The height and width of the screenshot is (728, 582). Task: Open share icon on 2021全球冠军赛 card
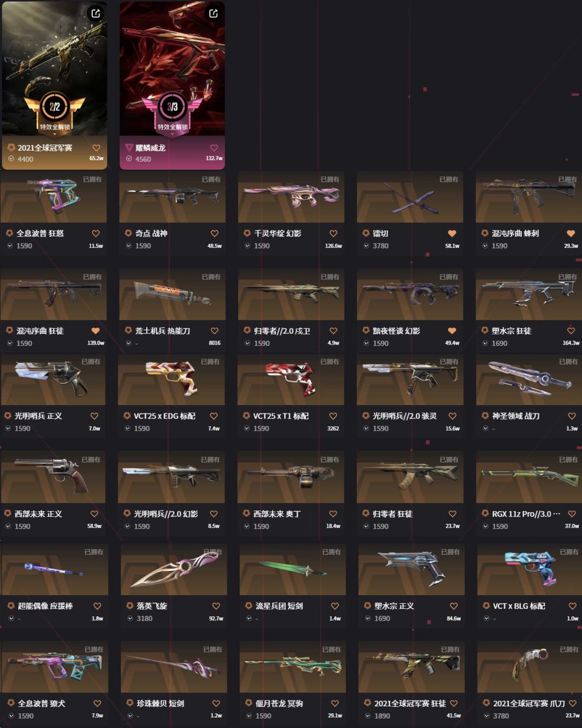pyautogui.click(x=95, y=13)
